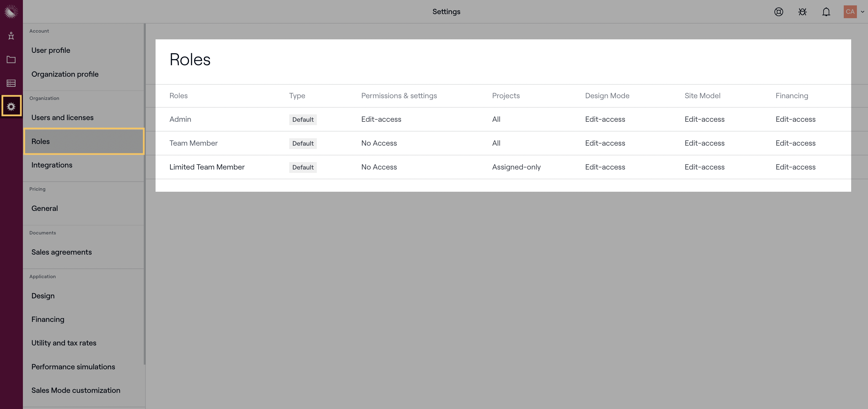
Task: Open the leads person icon in sidebar
Action: pyautogui.click(x=11, y=36)
